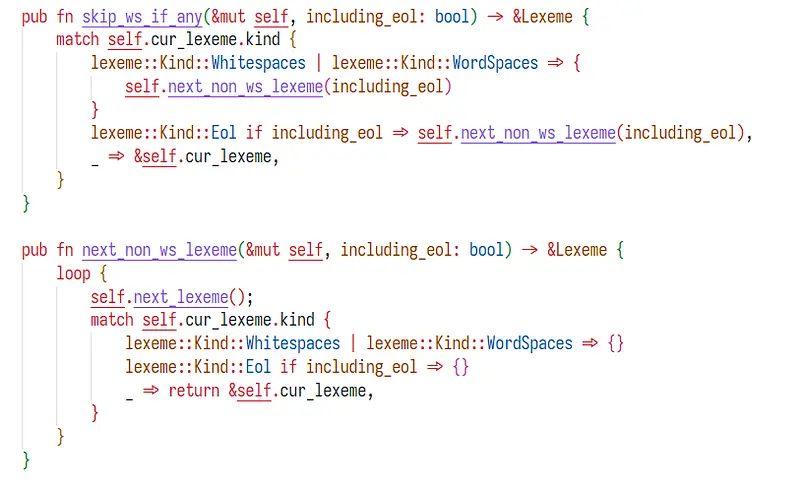Click bool type in skip_ws_if_any signature
Screen dimensions: 800x484
point(453,15)
